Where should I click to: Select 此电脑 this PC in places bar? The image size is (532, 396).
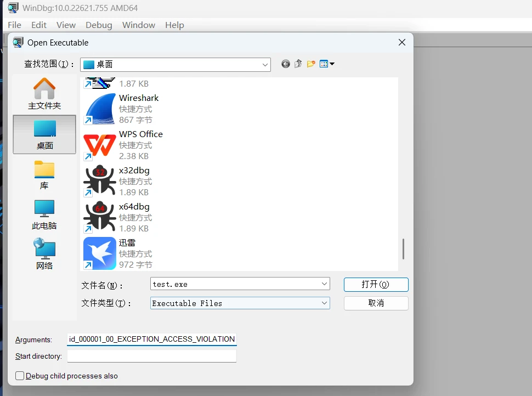coord(44,215)
